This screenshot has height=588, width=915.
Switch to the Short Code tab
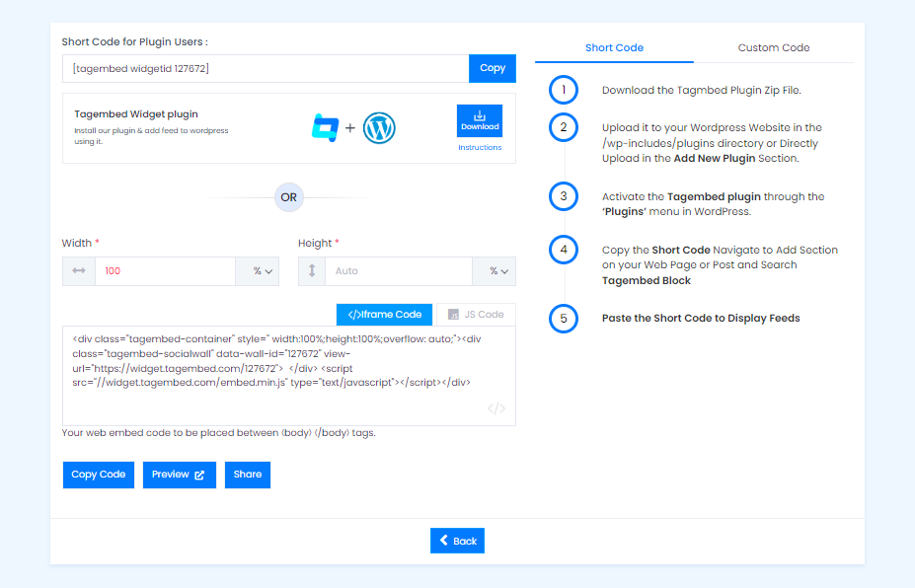pyautogui.click(x=615, y=47)
